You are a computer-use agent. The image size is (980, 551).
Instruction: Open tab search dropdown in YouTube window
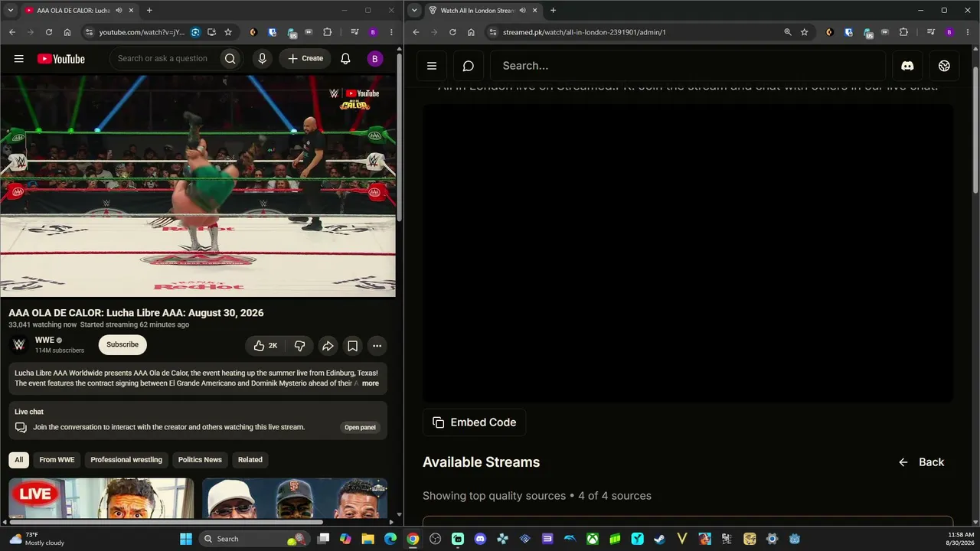click(10, 11)
